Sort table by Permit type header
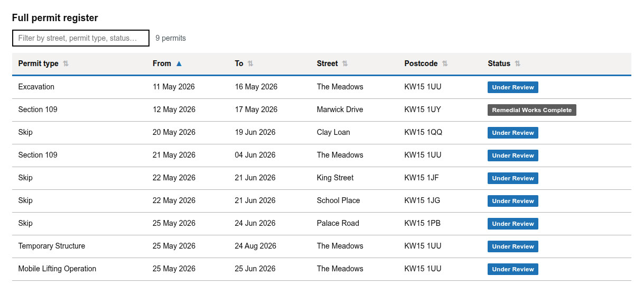Screen dimensions: 644x293 [x=38, y=63]
